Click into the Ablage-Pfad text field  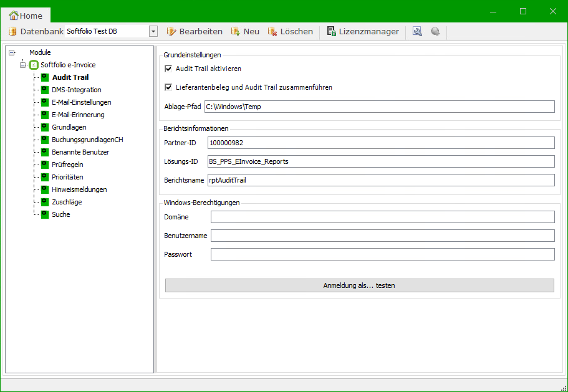click(x=379, y=107)
